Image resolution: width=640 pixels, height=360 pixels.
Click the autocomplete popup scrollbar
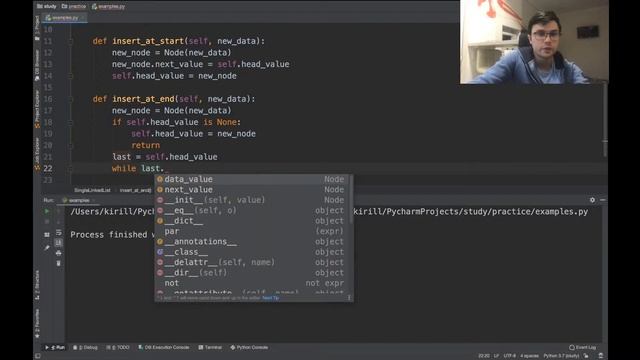click(x=351, y=200)
